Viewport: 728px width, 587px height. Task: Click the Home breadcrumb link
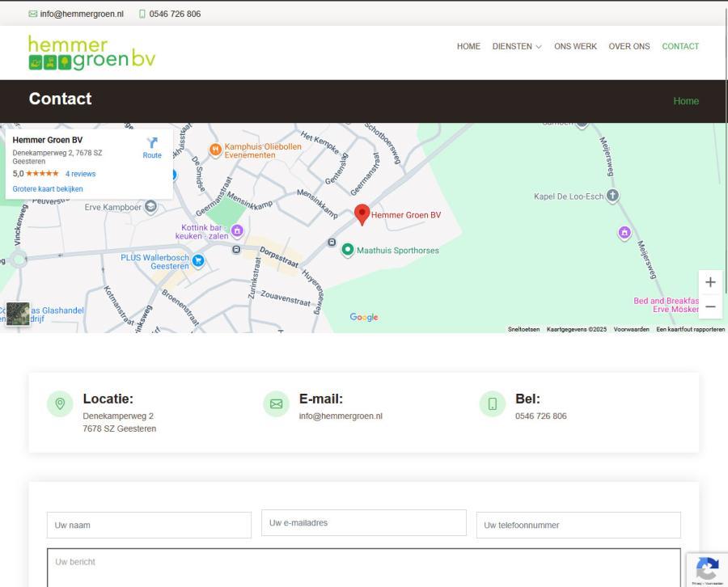coord(686,100)
